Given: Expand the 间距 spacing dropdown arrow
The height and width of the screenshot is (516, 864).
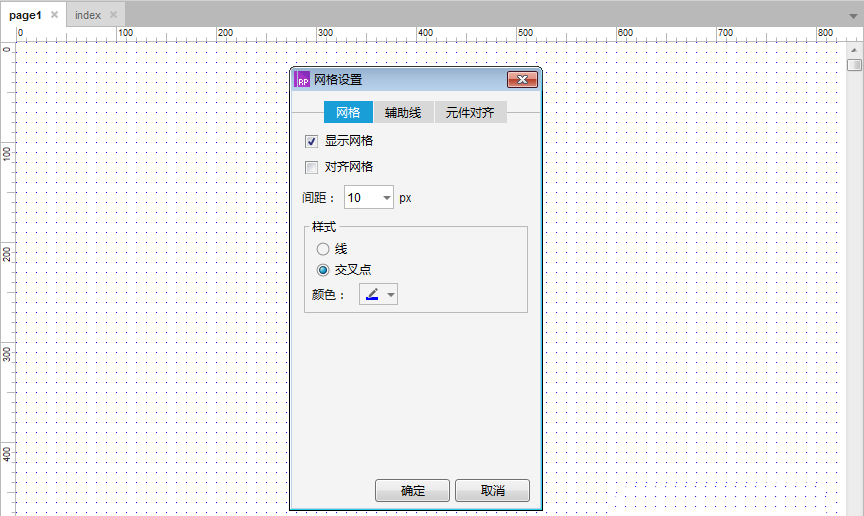Looking at the screenshot, I should click(x=387, y=198).
